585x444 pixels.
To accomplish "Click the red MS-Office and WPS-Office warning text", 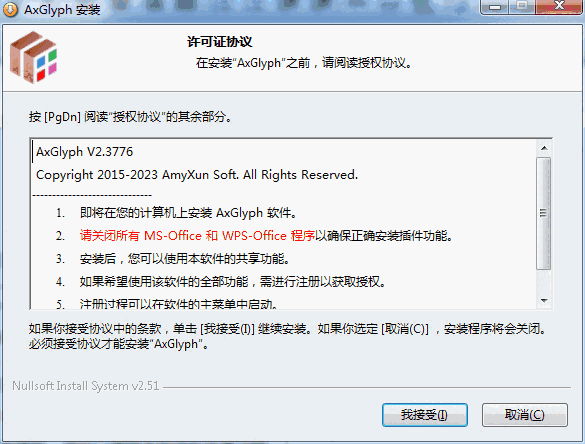I will tap(197, 236).
